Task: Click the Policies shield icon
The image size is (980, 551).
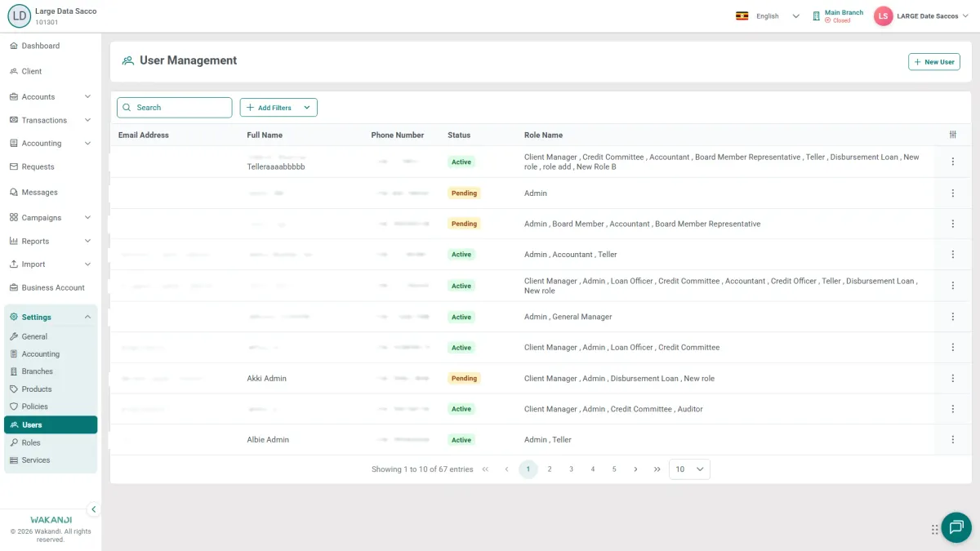Action: coord(14,406)
